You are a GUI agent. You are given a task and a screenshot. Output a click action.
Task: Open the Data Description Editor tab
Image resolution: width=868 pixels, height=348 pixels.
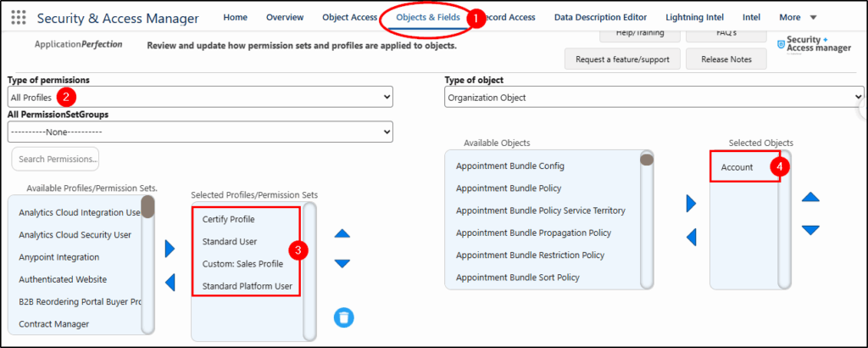[x=600, y=17]
